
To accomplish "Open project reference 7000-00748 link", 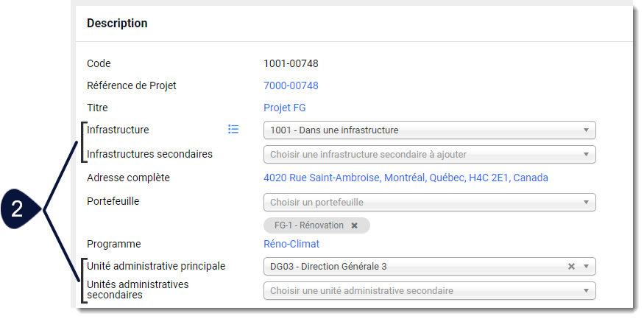I will tap(291, 85).
